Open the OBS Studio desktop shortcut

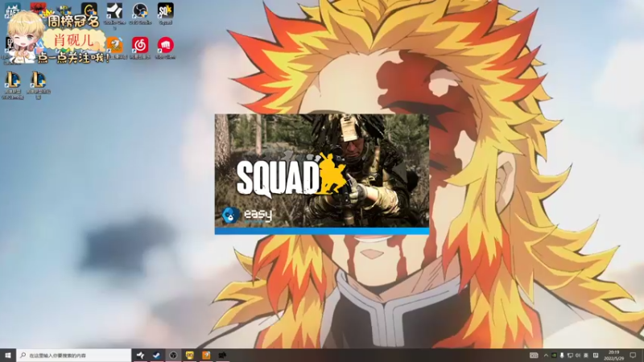point(140,14)
